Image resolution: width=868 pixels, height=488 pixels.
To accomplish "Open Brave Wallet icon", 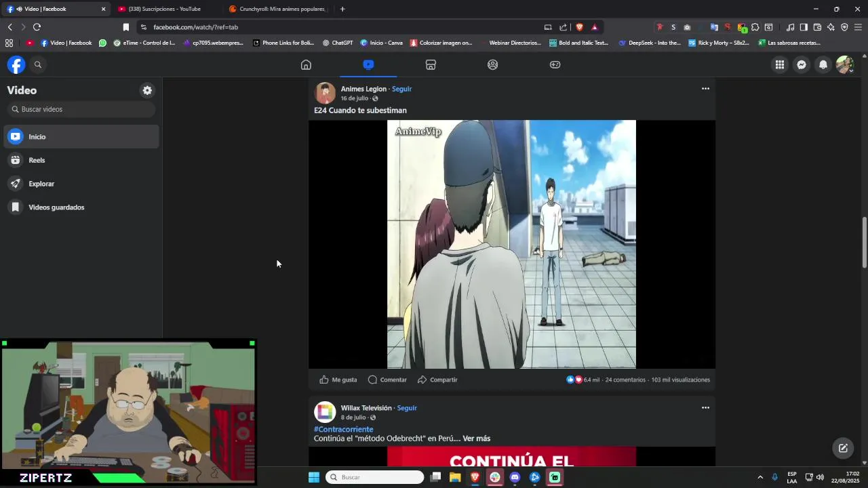I will pyautogui.click(x=817, y=27).
